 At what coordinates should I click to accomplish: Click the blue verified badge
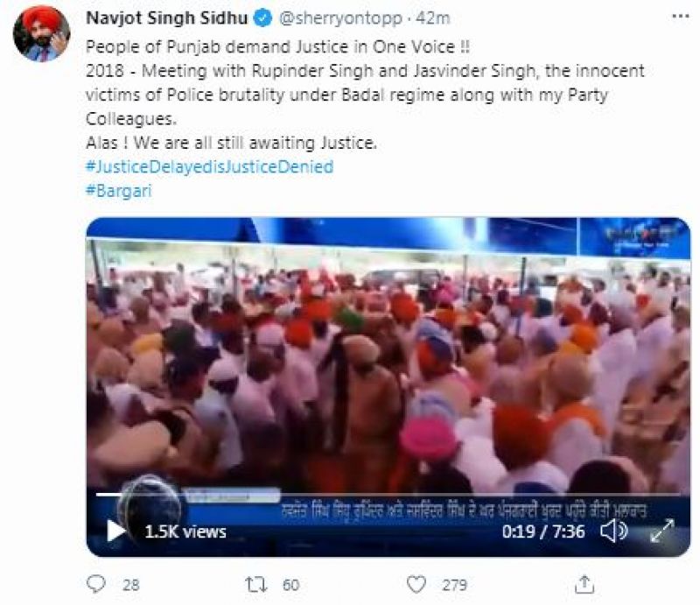(x=260, y=18)
